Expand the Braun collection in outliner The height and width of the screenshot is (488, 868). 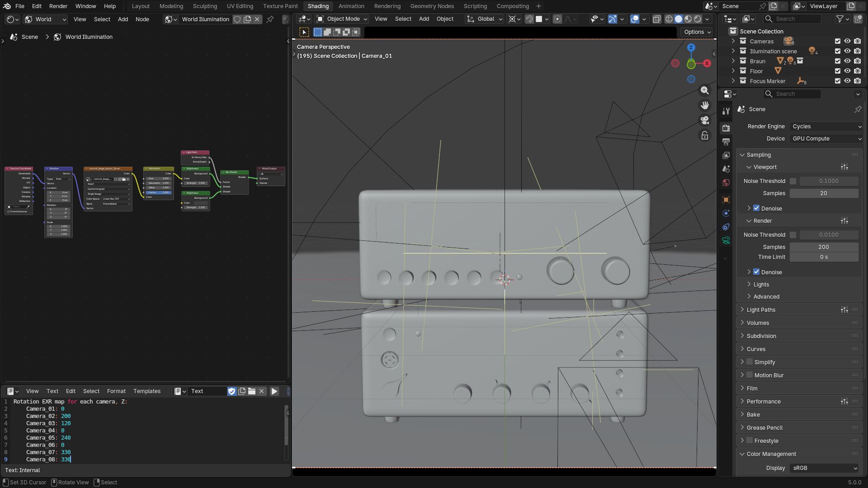(733, 61)
